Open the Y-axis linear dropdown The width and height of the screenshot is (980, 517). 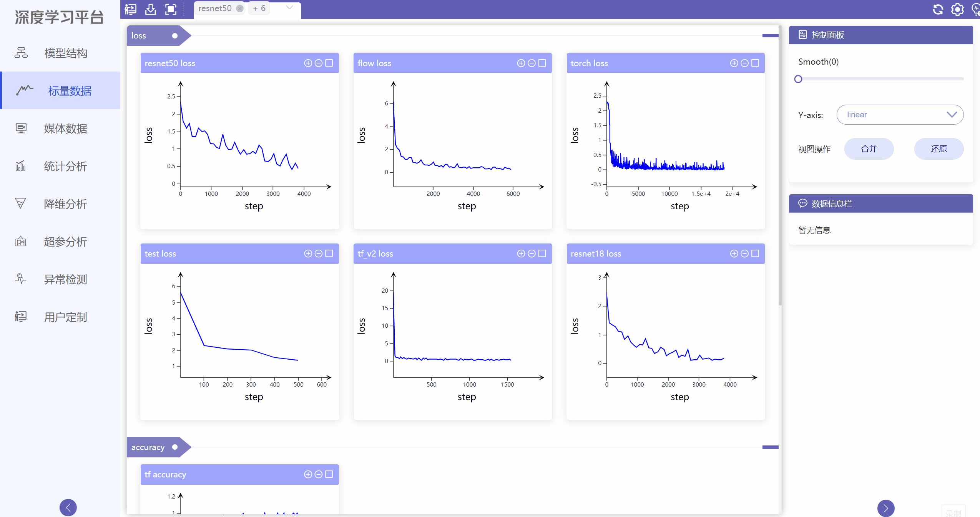[x=900, y=115]
